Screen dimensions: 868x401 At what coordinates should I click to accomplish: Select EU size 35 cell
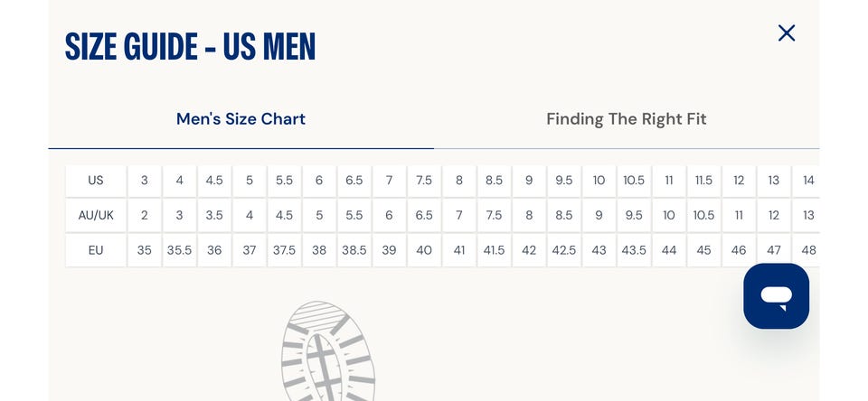(145, 250)
